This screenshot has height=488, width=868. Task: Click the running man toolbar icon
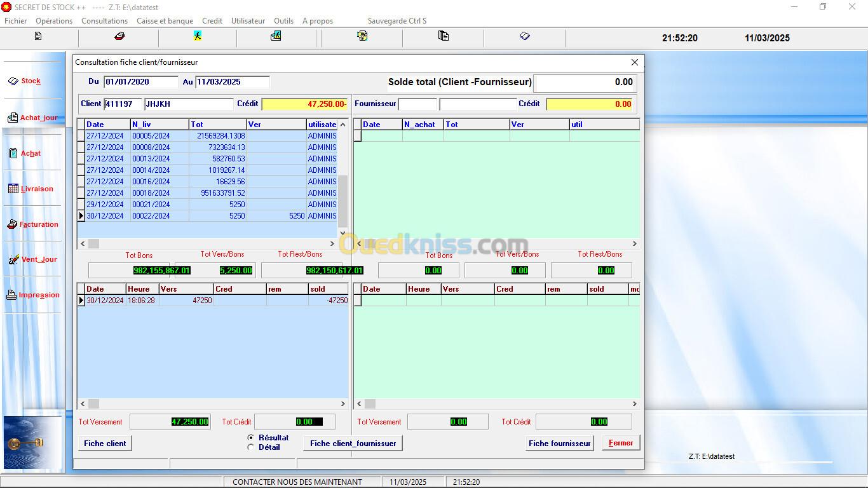click(x=198, y=36)
